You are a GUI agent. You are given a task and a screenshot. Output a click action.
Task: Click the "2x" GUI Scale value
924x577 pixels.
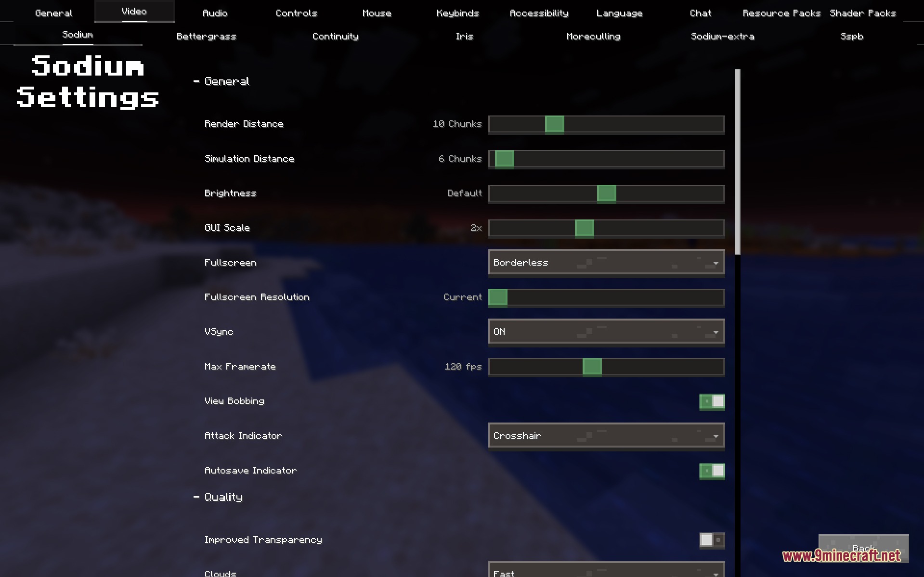click(x=476, y=228)
